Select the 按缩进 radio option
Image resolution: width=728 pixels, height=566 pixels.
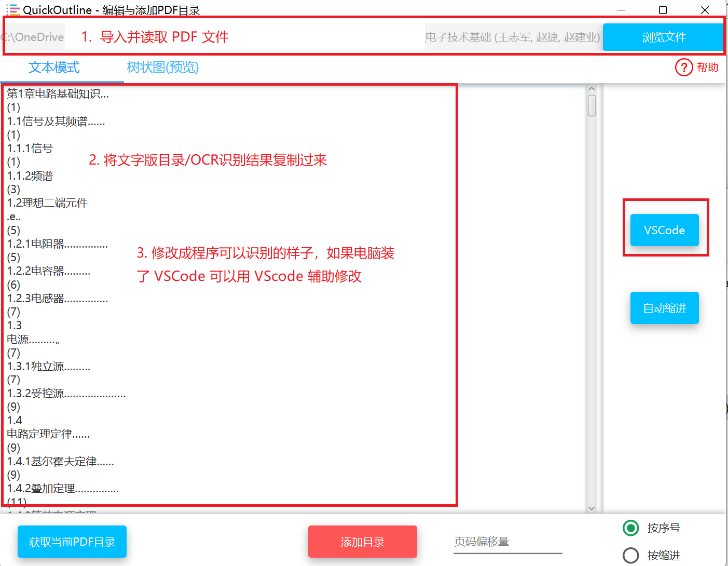[630, 556]
